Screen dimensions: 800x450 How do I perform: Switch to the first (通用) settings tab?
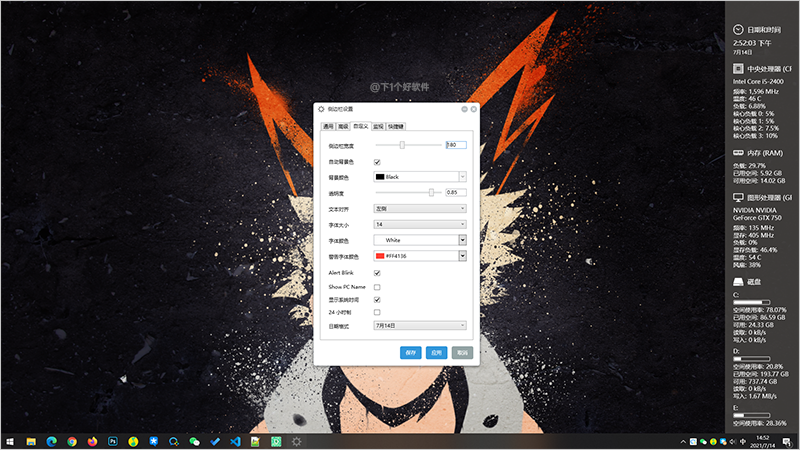[x=328, y=127]
